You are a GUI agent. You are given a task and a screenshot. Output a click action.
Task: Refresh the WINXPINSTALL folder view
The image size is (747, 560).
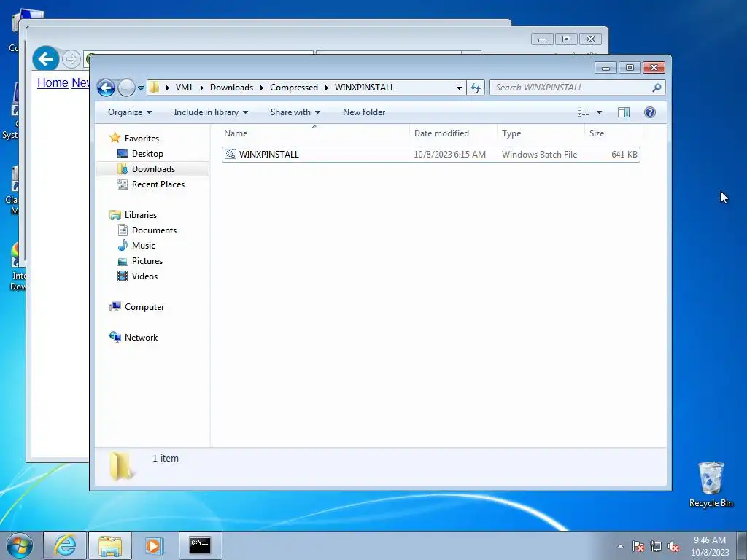(476, 87)
